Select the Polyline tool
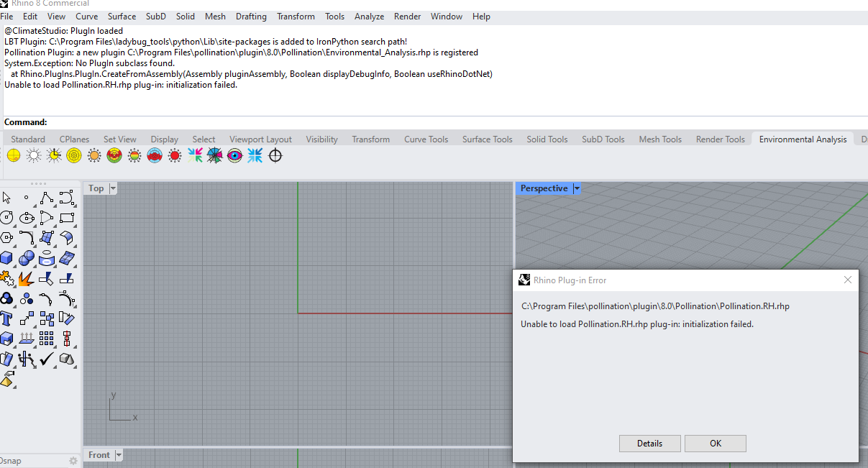 47,198
